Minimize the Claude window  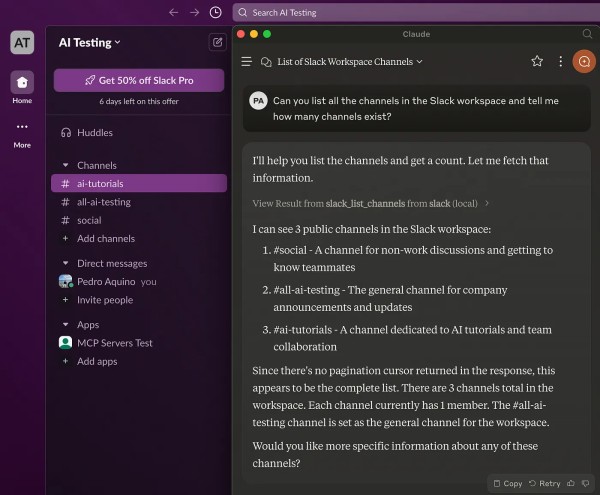coord(254,34)
